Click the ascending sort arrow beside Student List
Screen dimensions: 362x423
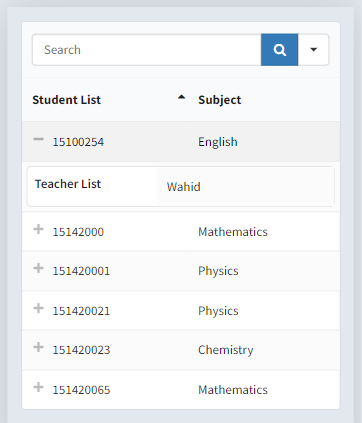click(181, 97)
